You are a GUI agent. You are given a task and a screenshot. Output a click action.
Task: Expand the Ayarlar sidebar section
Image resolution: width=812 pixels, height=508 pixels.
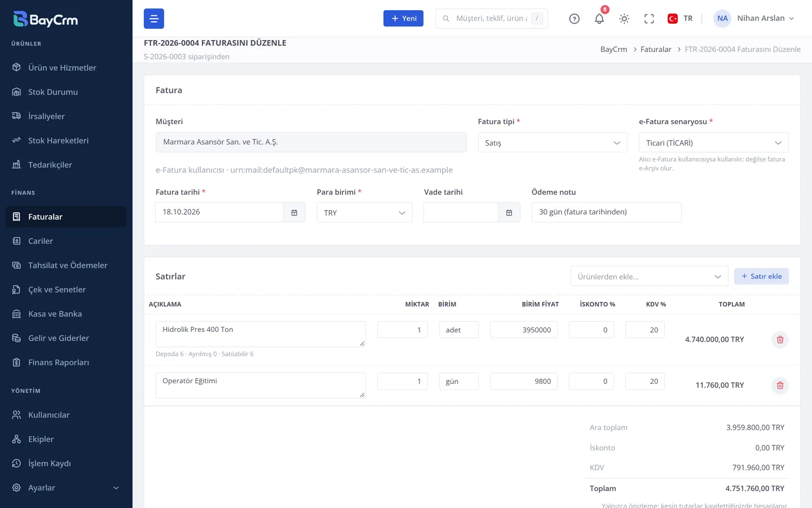66,488
